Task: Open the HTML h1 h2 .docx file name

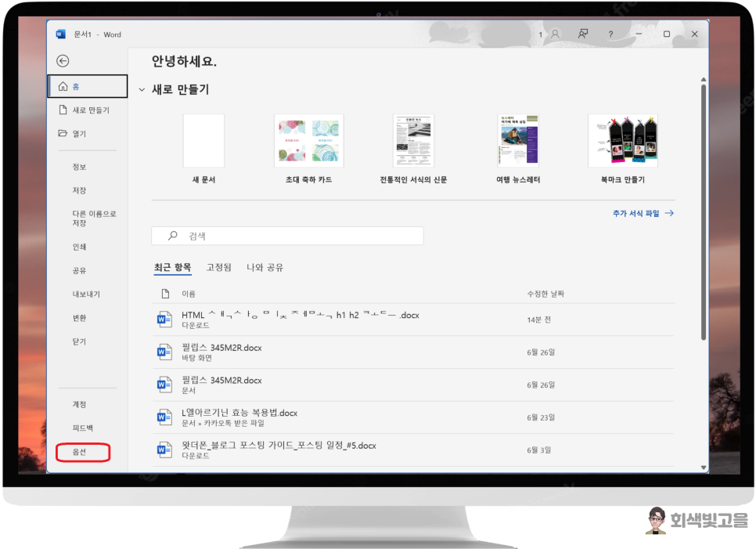Action: (301, 315)
